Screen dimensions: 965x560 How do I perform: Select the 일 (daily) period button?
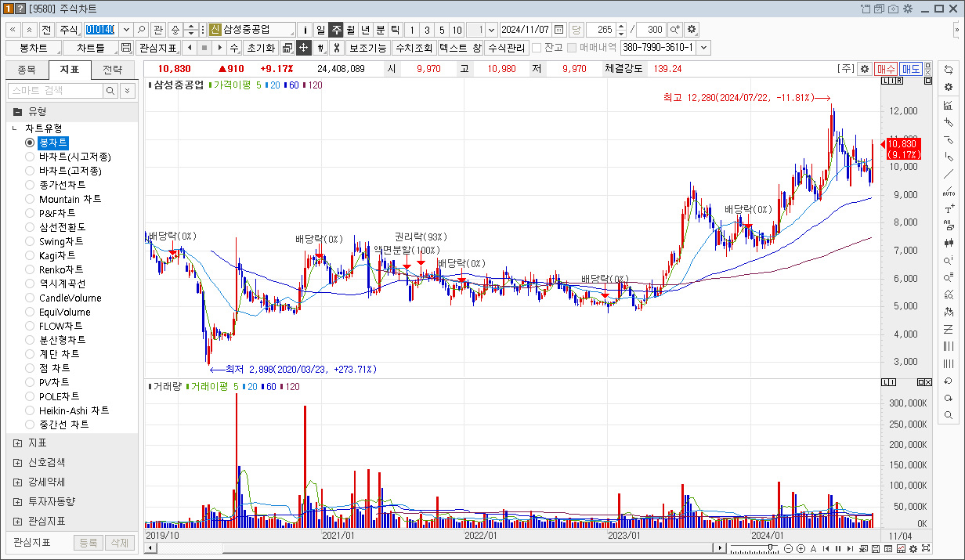click(320, 29)
